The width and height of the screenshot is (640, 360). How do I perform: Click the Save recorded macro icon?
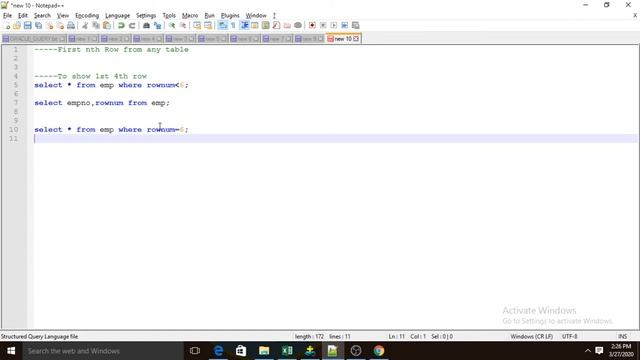(356, 25)
